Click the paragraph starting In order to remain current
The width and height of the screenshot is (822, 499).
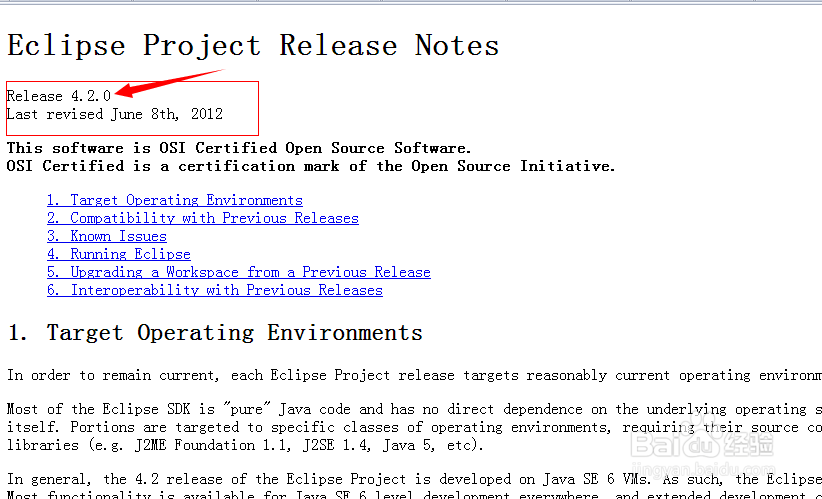click(414, 375)
